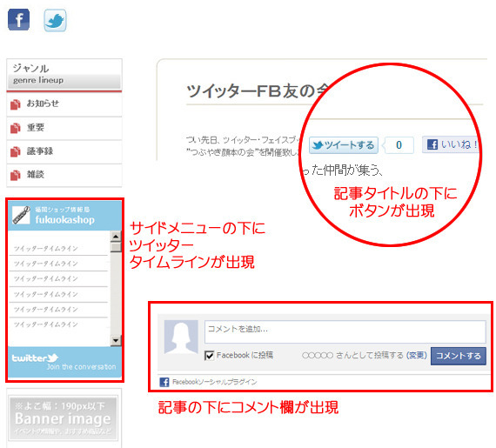Open the Twitter bird icon at top
The height and width of the screenshot is (448, 496).
(x=55, y=20)
